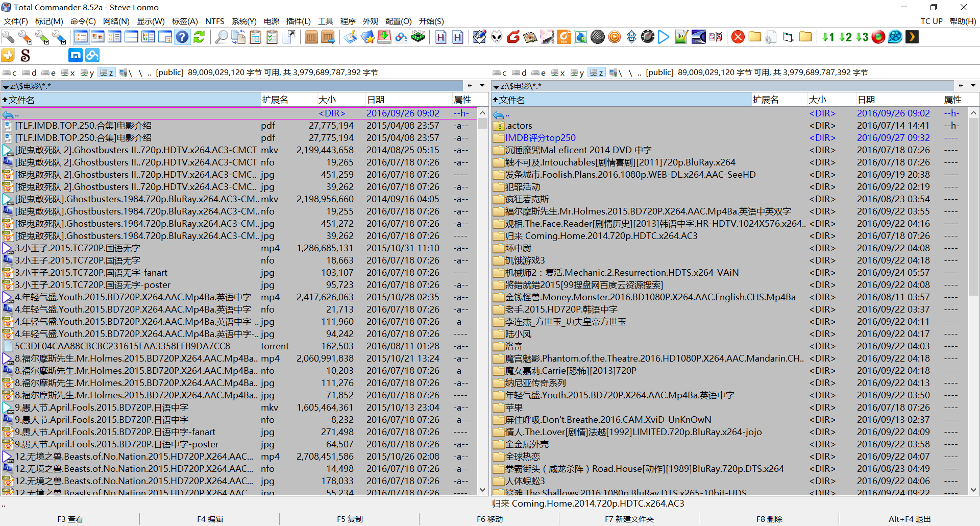The image size is (980, 526).
Task: Sort left panel by 大小 column header
Action: click(x=340, y=100)
